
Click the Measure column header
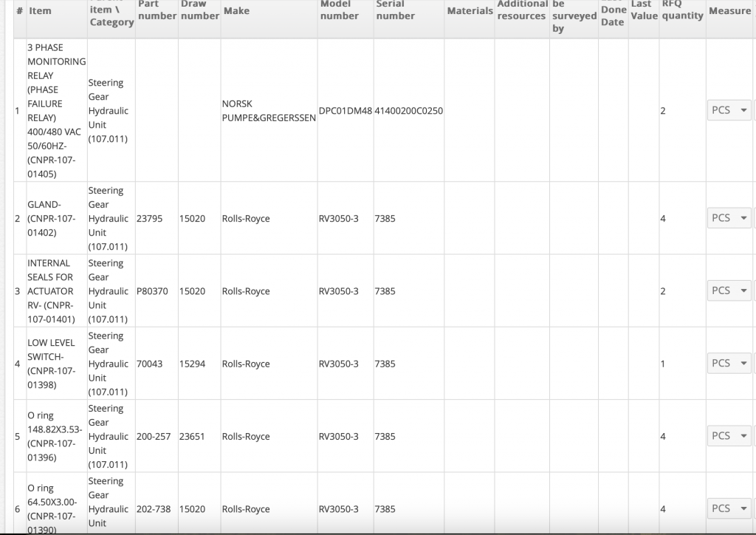point(729,11)
